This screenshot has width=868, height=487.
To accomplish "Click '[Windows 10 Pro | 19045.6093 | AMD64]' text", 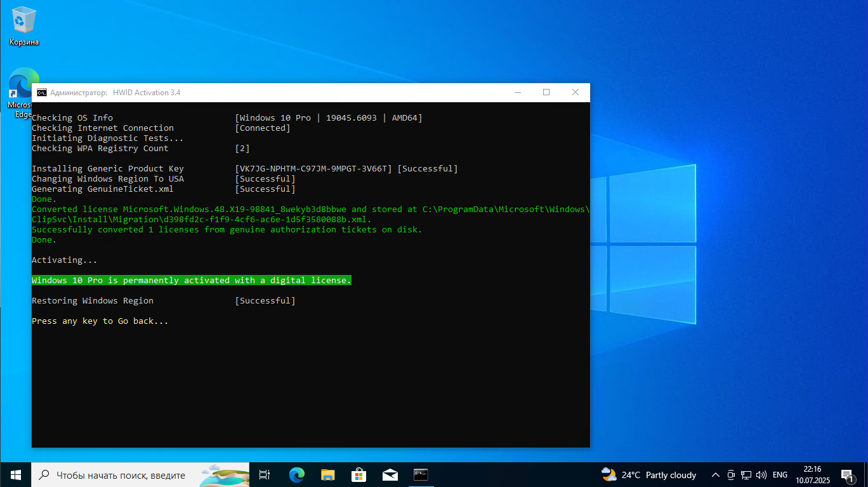I will coord(329,118).
